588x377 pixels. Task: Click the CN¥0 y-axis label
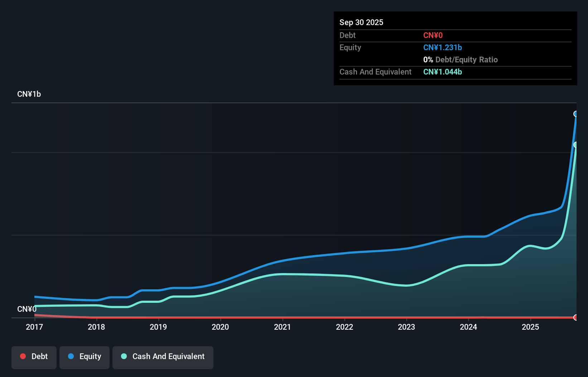click(27, 309)
